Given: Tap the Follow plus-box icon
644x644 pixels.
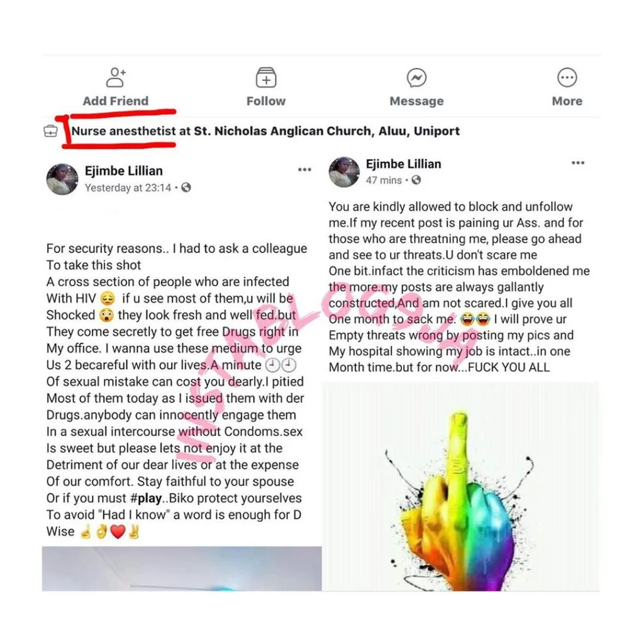Looking at the screenshot, I should (266, 77).
